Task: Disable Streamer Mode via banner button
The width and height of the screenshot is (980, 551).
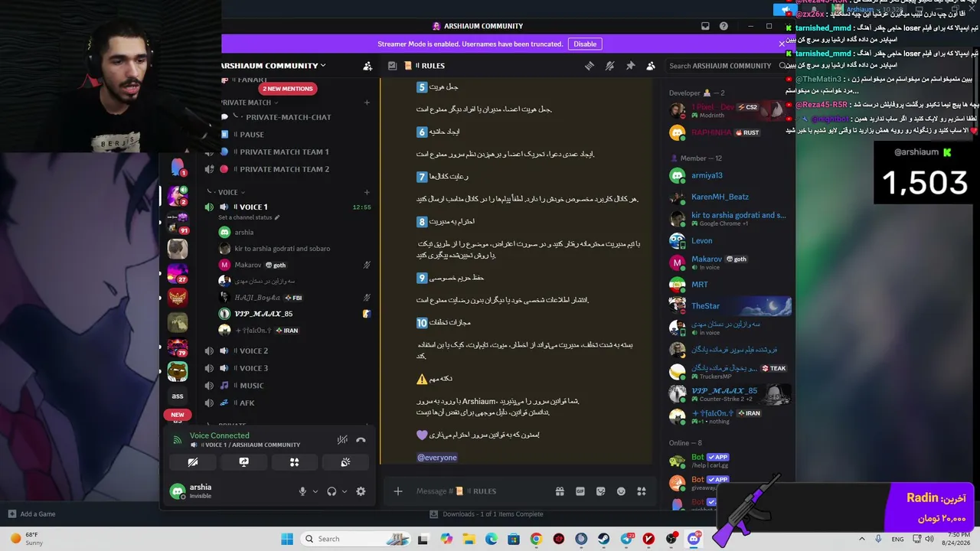Action: [x=585, y=44]
